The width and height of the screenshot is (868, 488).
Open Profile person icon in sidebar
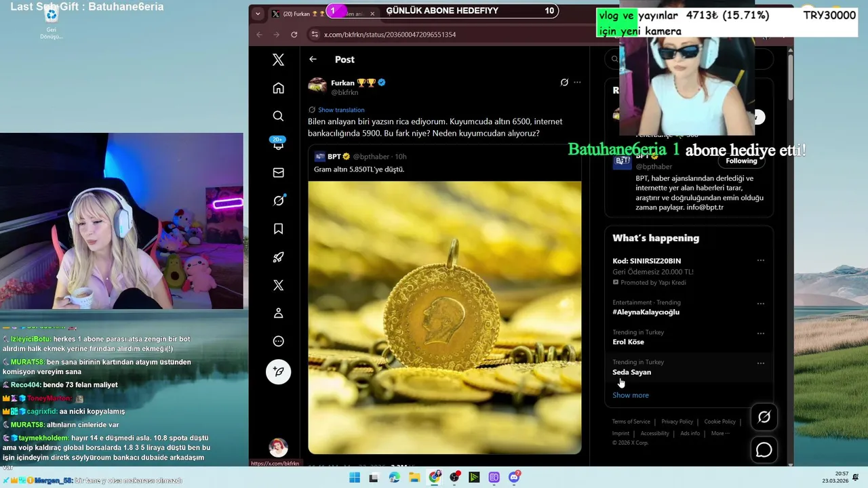click(x=278, y=313)
